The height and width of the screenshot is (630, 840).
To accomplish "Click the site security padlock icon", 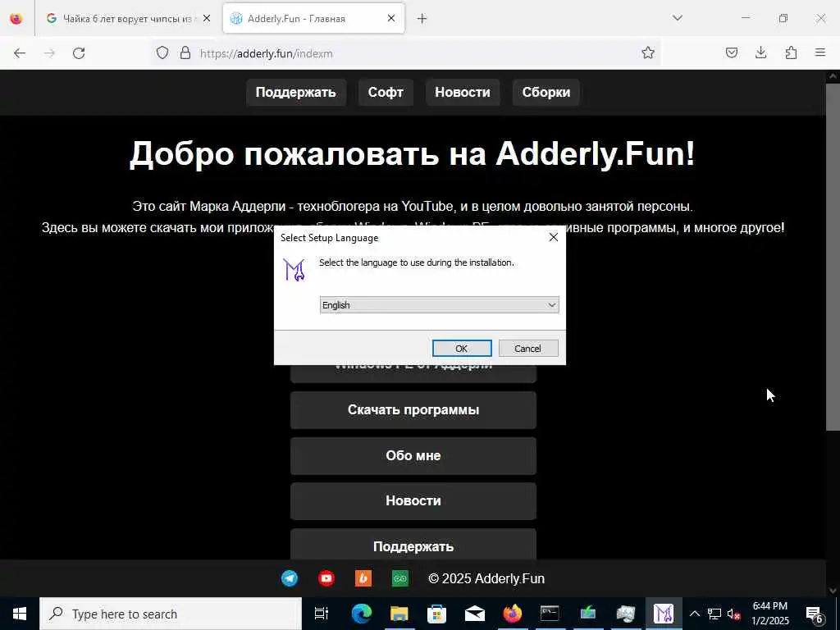I will point(185,52).
